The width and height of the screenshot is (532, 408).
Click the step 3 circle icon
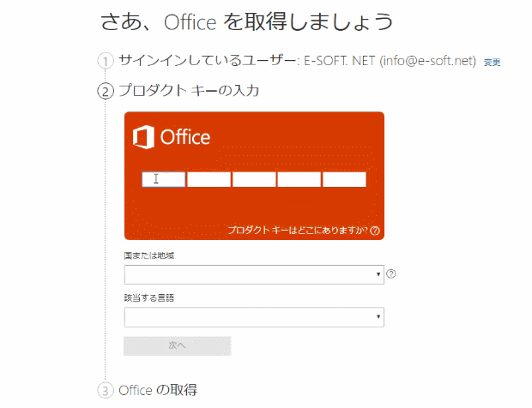106,390
